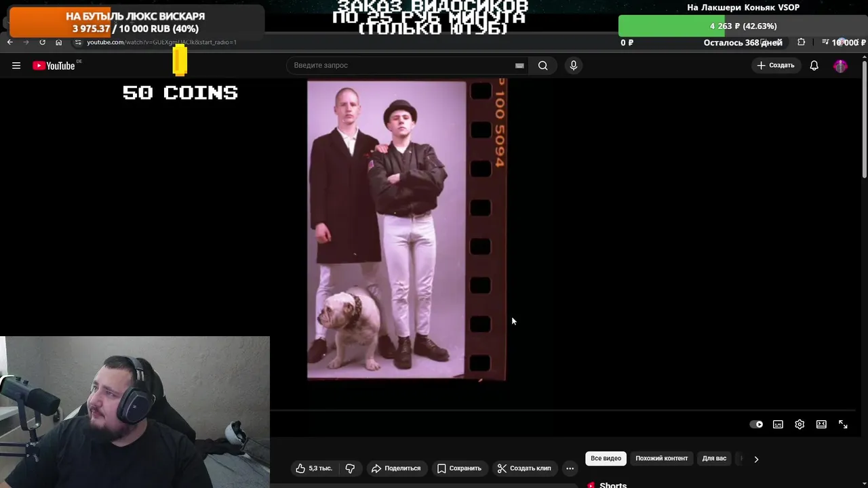This screenshot has height=488, width=868.
Task: Click the browser home icon
Action: click(58, 42)
